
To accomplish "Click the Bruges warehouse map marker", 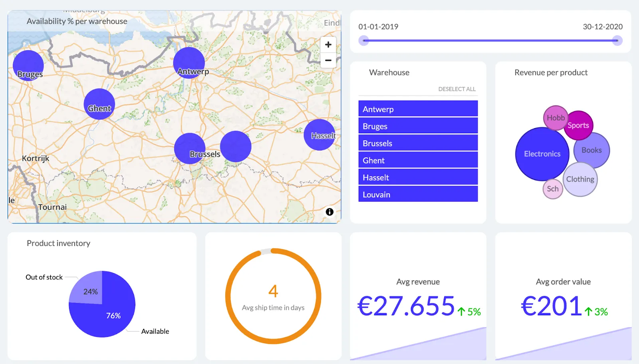I will pyautogui.click(x=28, y=65).
